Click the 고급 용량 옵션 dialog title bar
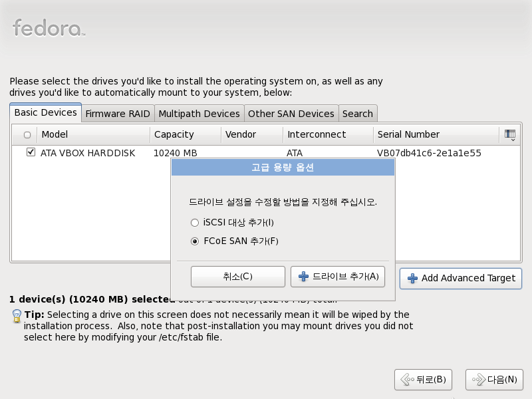The image size is (532, 399). coord(283,168)
